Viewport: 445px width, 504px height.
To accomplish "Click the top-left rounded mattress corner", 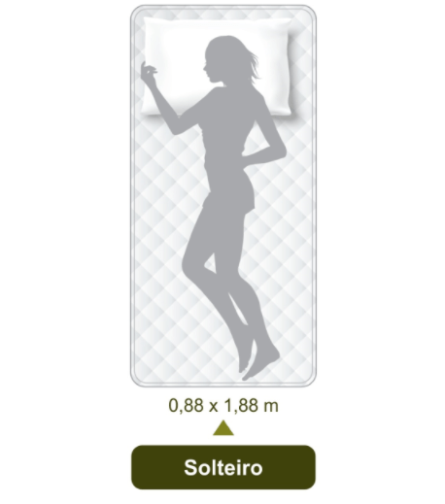I will 138,12.
